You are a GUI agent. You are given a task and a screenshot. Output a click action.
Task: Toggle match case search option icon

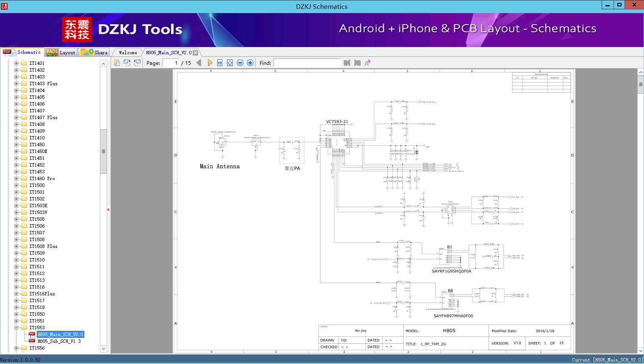[368, 63]
